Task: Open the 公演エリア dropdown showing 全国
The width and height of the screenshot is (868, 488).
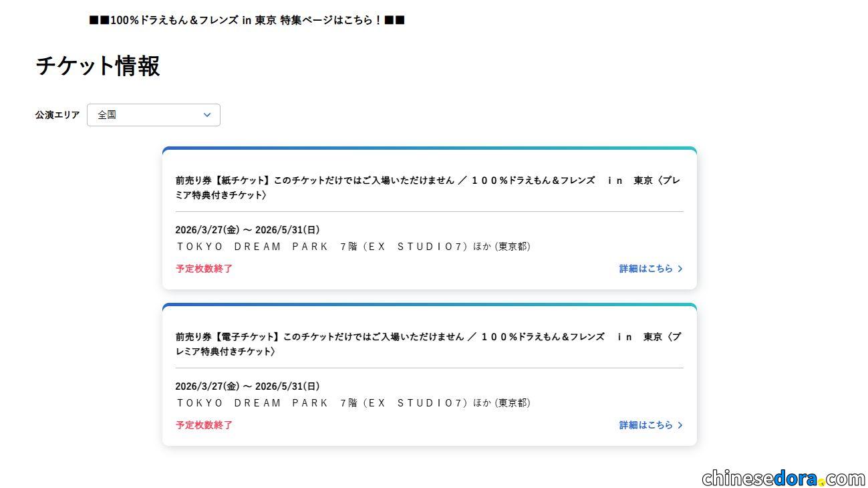Action: coord(153,115)
